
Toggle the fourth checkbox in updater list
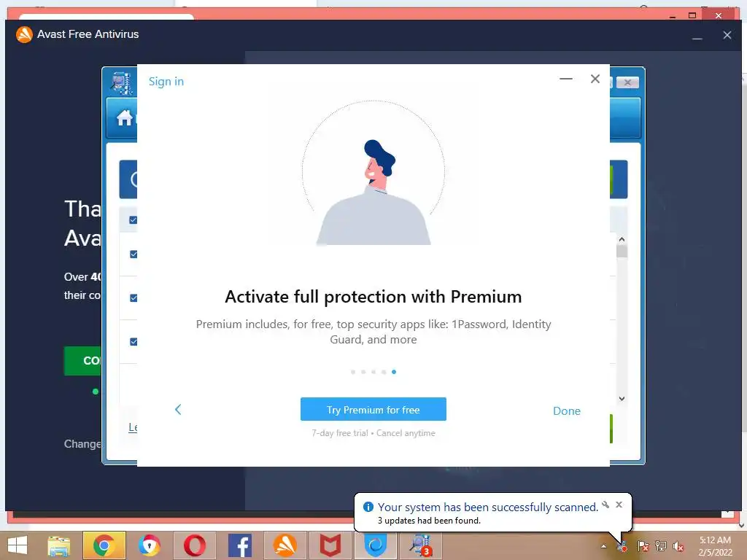(133, 342)
